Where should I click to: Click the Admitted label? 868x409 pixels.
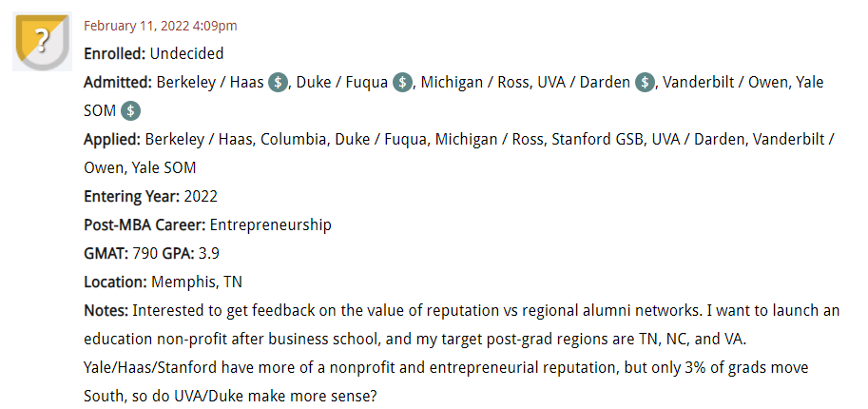118,83
